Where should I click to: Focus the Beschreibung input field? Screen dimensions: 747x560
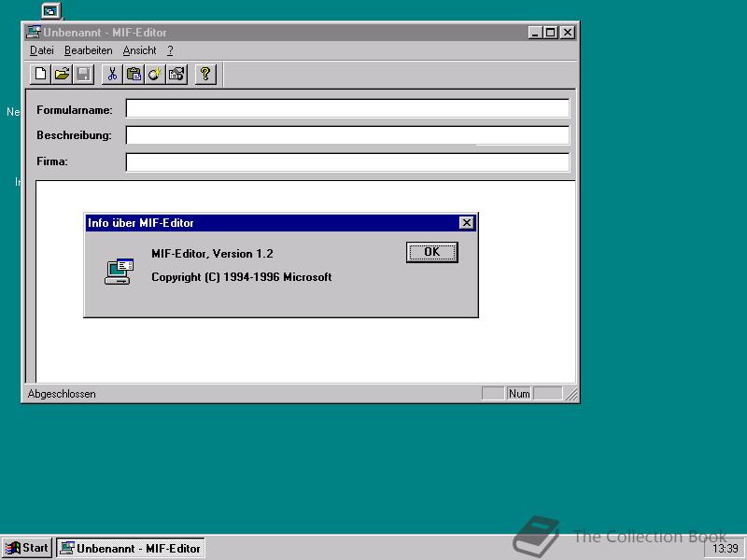click(x=347, y=134)
